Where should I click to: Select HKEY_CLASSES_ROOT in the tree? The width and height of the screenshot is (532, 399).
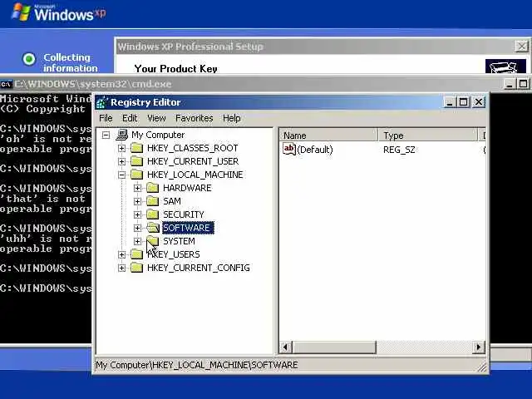(x=192, y=148)
